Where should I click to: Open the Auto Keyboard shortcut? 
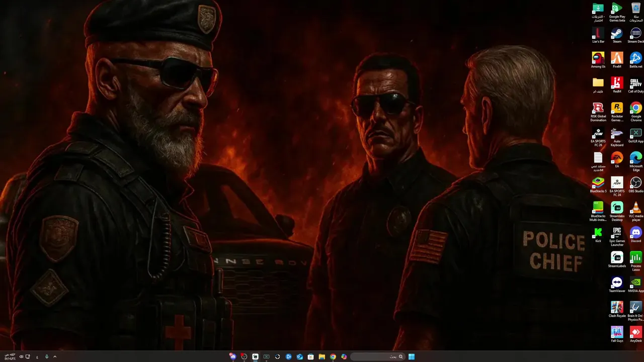[x=617, y=137]
